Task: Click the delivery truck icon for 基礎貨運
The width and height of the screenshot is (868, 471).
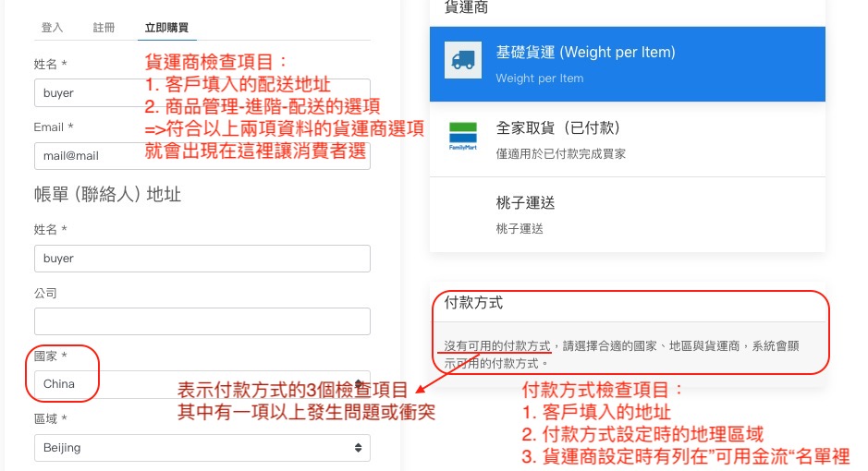Action: click(463, 60)
